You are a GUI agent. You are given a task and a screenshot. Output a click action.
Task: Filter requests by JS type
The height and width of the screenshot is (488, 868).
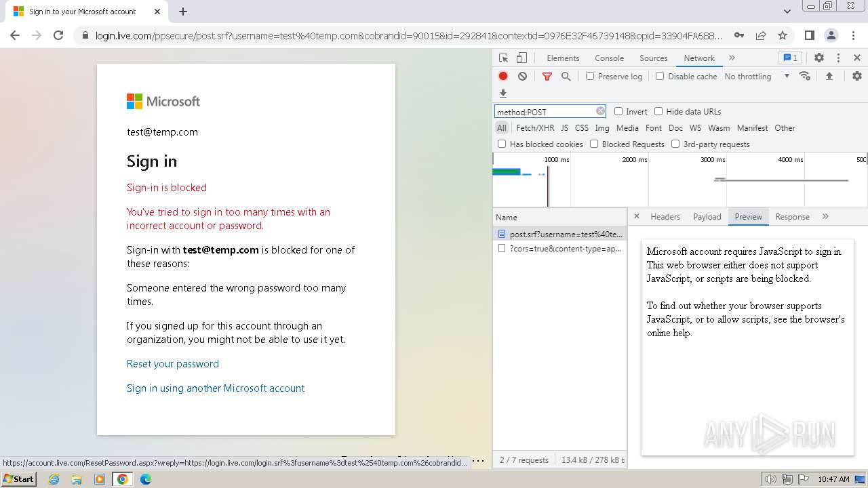pos(564,127)
